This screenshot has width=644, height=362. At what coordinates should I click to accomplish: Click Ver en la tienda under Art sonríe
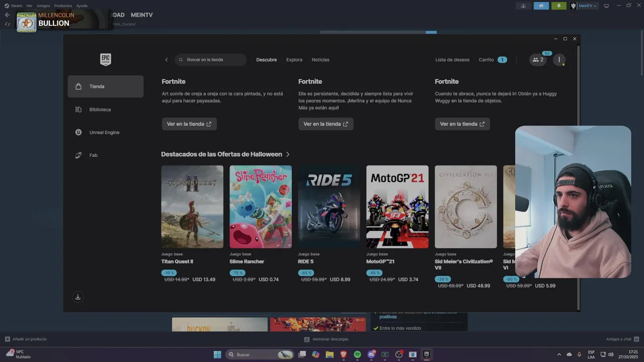tap(189, 124)
